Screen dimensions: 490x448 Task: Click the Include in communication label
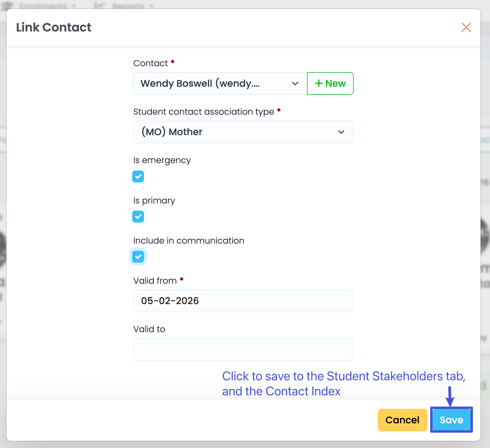189,241
